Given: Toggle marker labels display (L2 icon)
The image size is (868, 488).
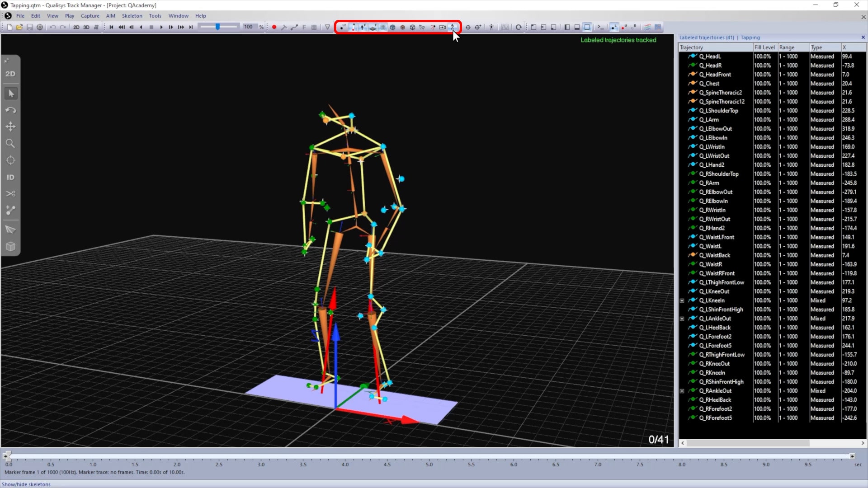Looking at the screenshot, I should (x=343, y=27).
